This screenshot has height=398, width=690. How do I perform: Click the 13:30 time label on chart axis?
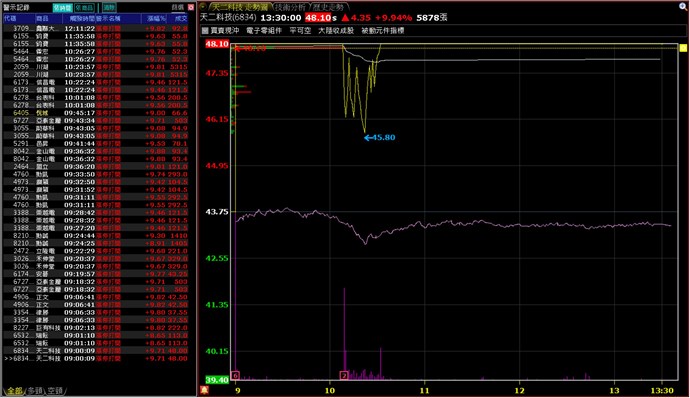662,391
